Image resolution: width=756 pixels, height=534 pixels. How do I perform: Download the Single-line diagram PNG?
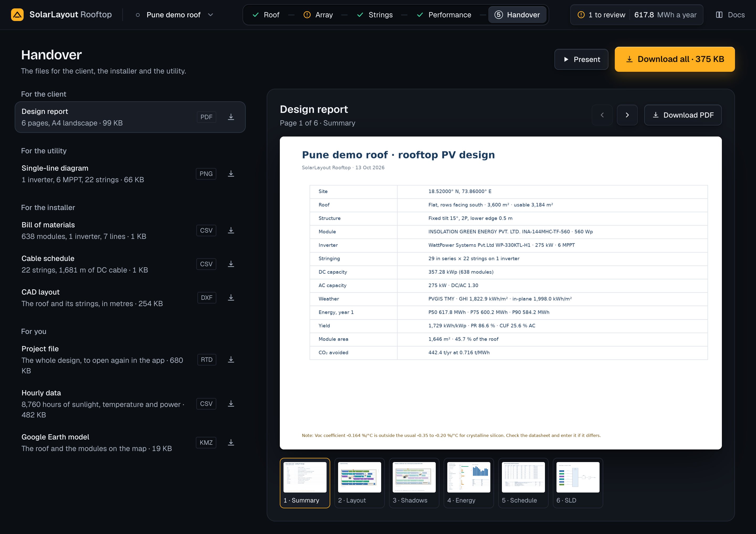(x=231, y=174)
